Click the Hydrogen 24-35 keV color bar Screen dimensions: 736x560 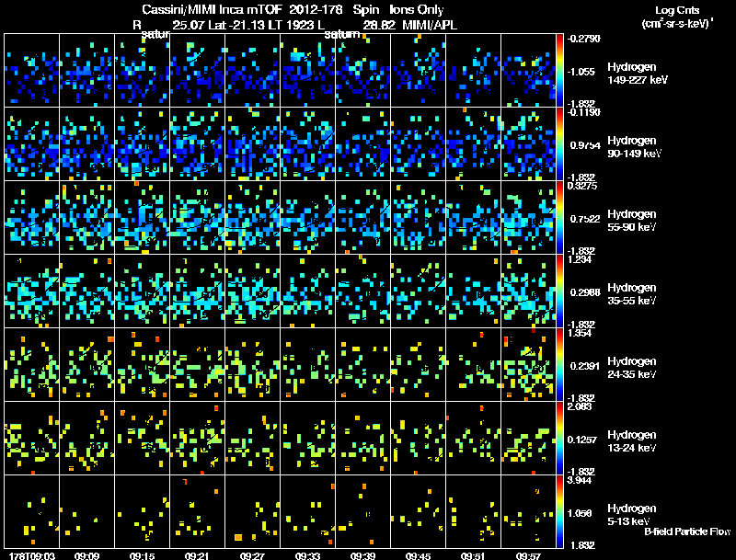pyautogui.click(x=559, y=364)
